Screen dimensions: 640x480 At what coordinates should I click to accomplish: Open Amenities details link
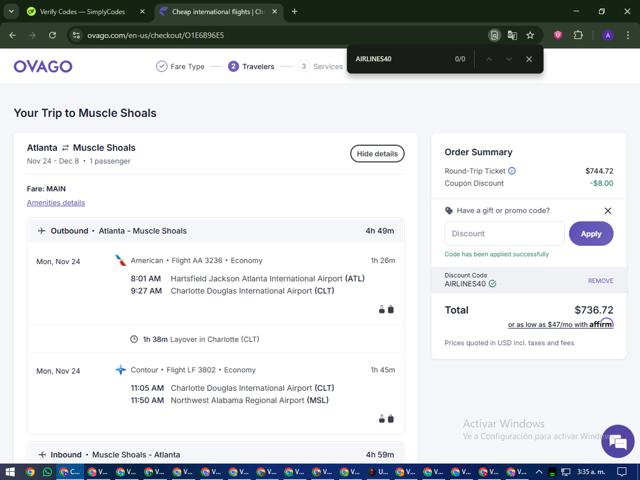click(56, 203)
